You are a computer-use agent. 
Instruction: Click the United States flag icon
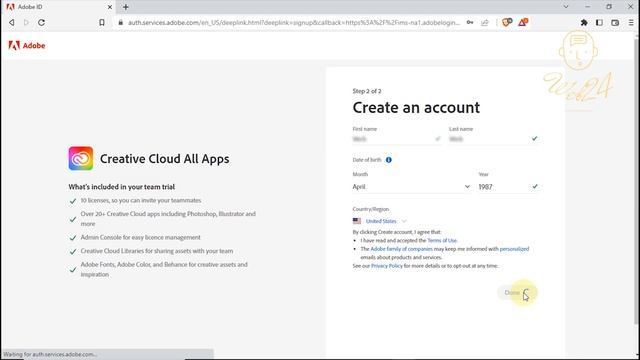coord(357,221)
